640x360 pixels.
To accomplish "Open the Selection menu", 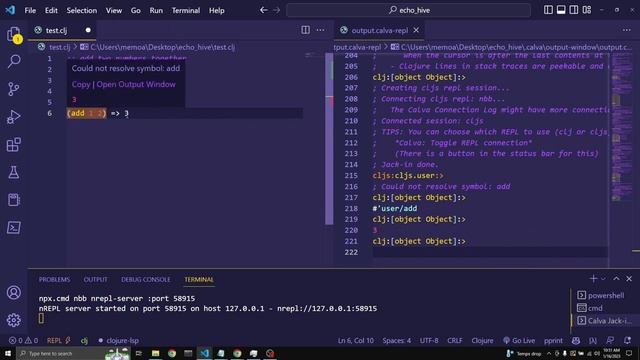I will click(82, 10).
